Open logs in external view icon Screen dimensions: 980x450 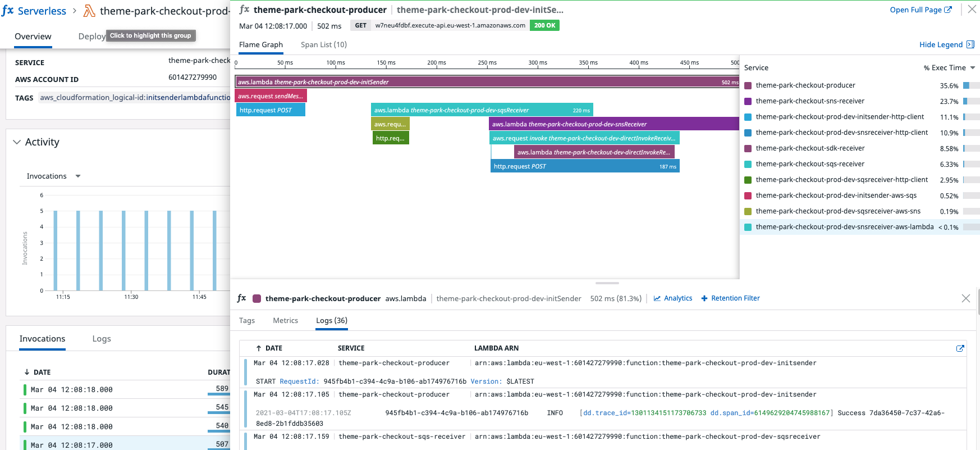click(x=960, y=348)
